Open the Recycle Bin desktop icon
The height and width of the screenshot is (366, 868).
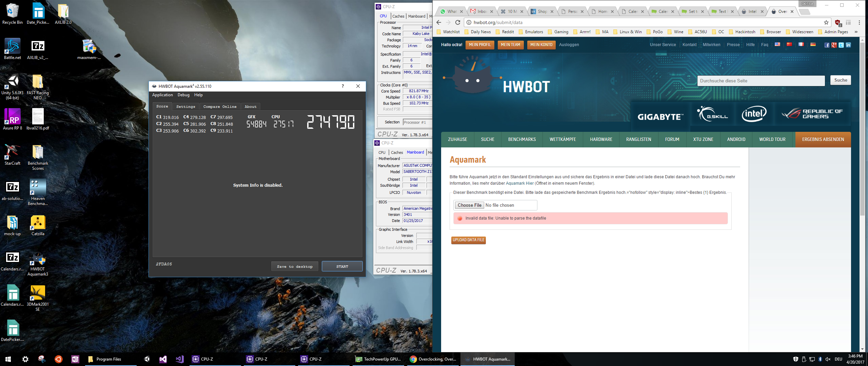tap(12, 14)
